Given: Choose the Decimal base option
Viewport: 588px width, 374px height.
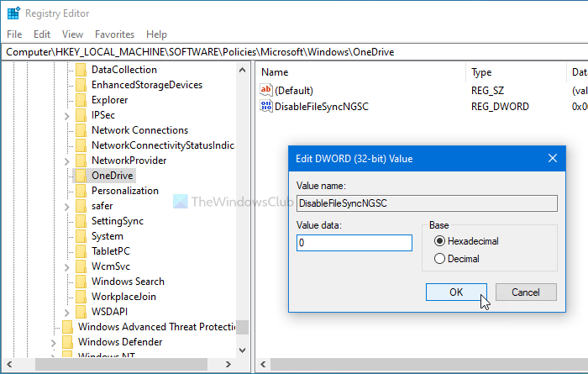Looking at the screenshot, I should (440, 259).
